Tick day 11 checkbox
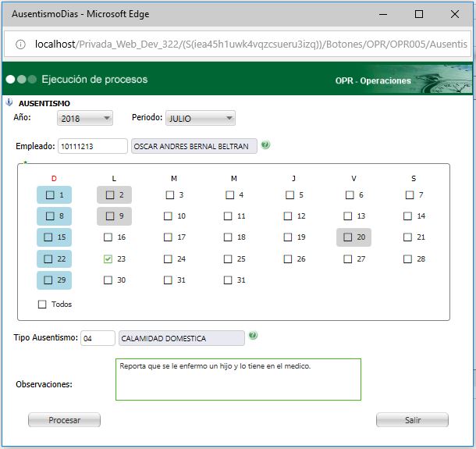This screenshot has height=449, width=476. coord(228,216)
